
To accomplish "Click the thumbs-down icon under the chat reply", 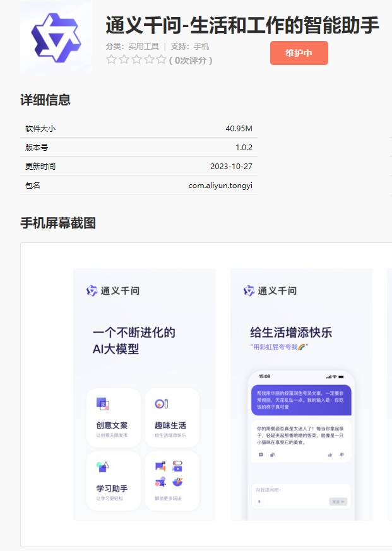I will 342,454.
